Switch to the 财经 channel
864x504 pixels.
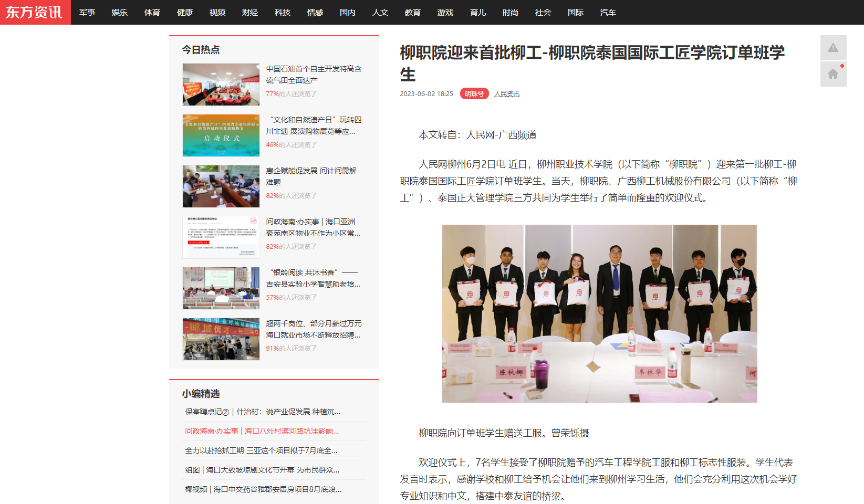(x=250, y=13)
